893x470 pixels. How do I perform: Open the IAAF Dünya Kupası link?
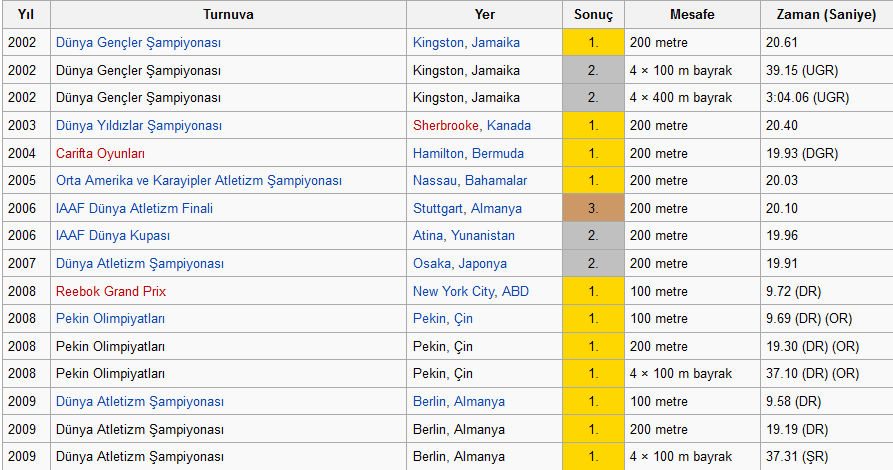coord(113,236)
